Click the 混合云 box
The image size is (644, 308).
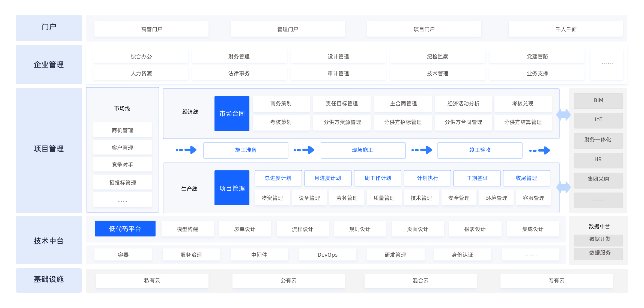[x=421, y=281]
